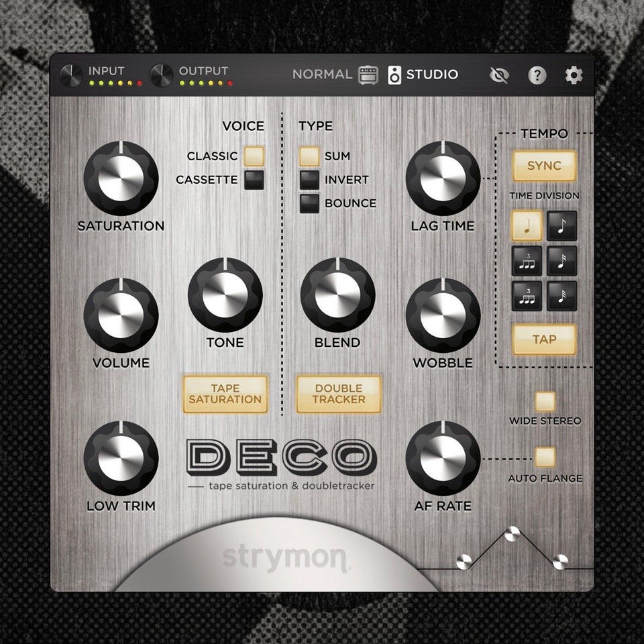Toggle the AUTO FLANGE switch
The width and height of the screenshot is (644, 644).
[x=545, y=457]
